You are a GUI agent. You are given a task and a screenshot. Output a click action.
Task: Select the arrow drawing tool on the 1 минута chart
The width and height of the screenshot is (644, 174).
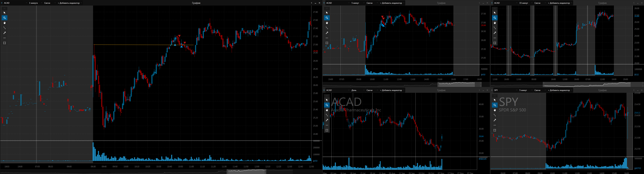point(5,33)
